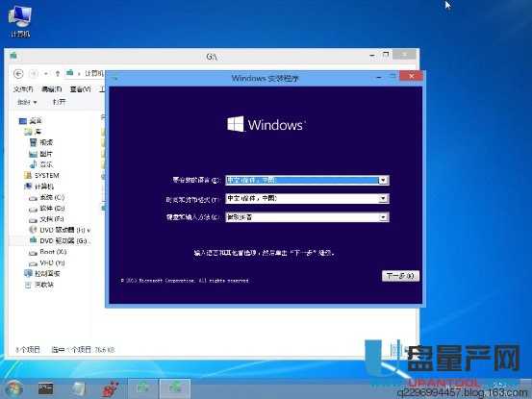Click the control panel icon beside 控制面板
The width and height of the screenshot is (532, 399).
(x=28, y=273)
